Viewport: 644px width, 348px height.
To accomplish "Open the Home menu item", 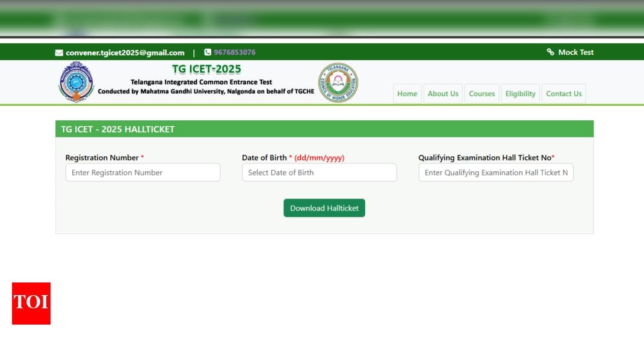I will (x=407, y=94).
